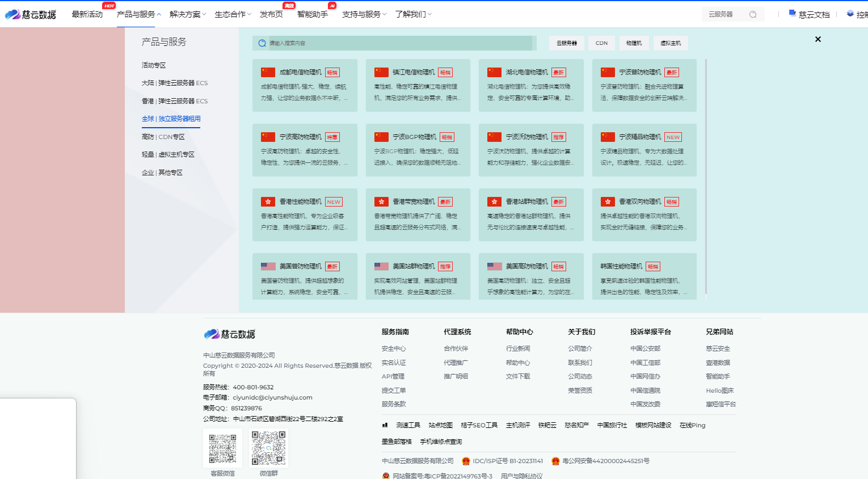The image size is (868, 479).
Task: Close the products mega menu with X
Action: [818, 39]
